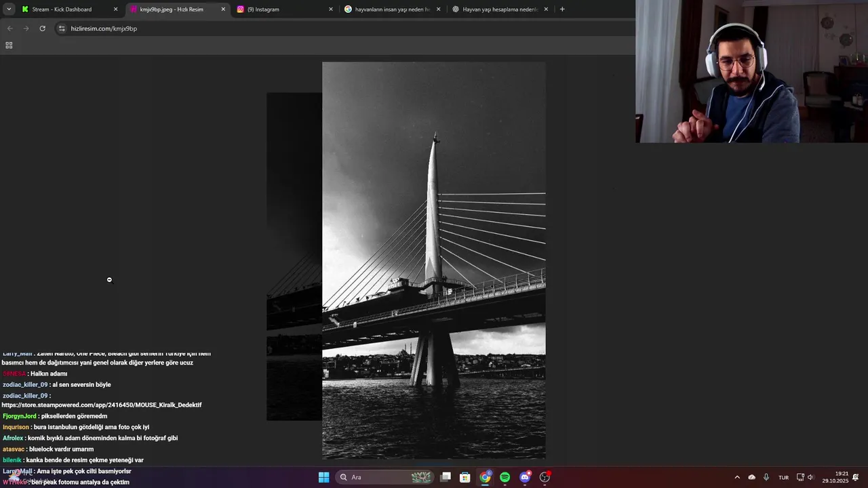This screenshot has height=488, width=868.
Task: Close the Hayvan yaşı hesaplama tab
Action: 546,9
